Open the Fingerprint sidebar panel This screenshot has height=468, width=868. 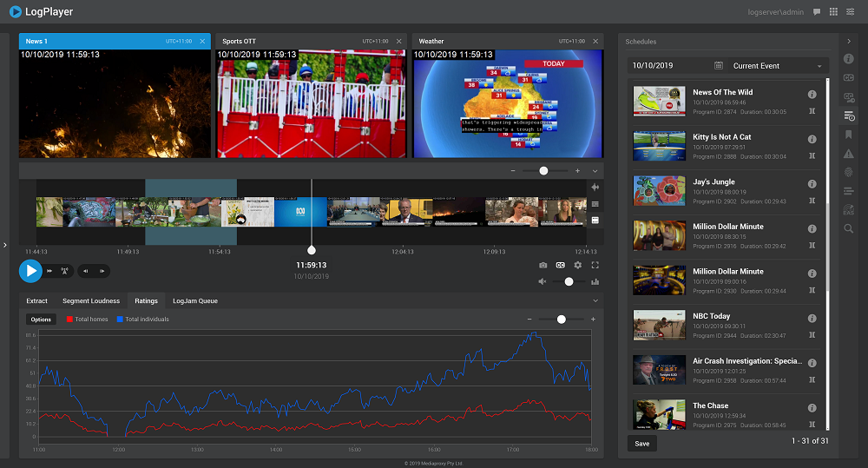coord(849,172)
